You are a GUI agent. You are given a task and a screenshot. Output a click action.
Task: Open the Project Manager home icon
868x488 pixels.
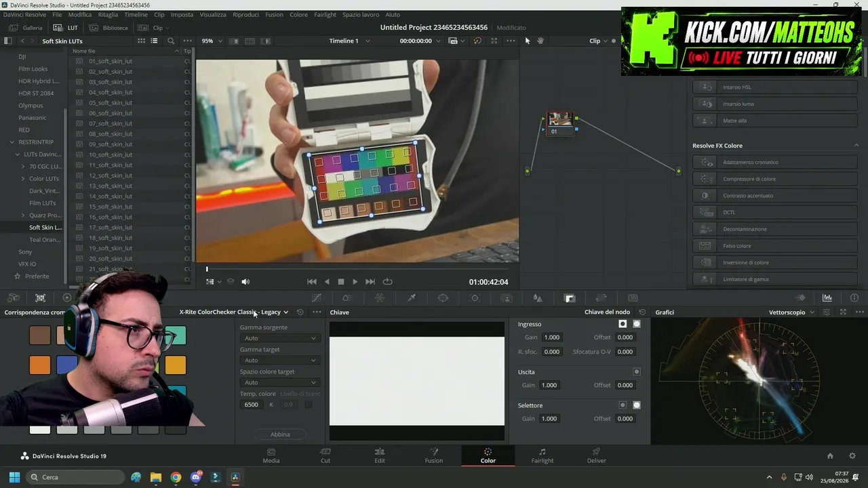(x=830, y=456)
